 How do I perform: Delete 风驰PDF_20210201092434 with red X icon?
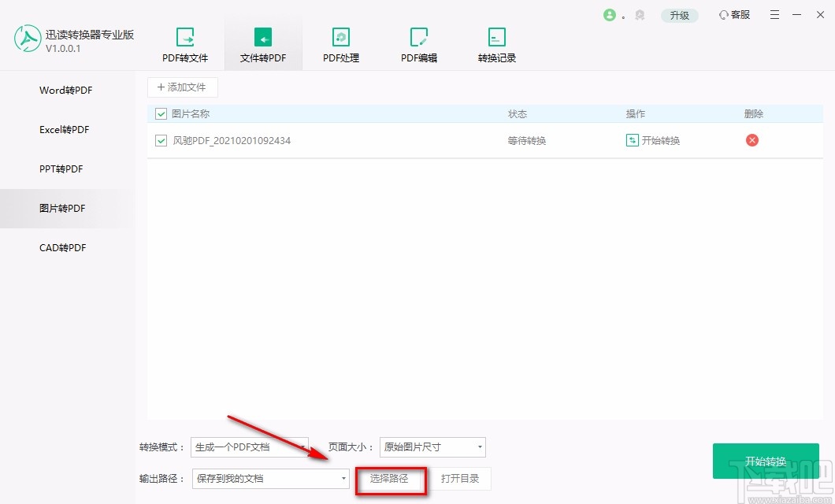[751, 140]
